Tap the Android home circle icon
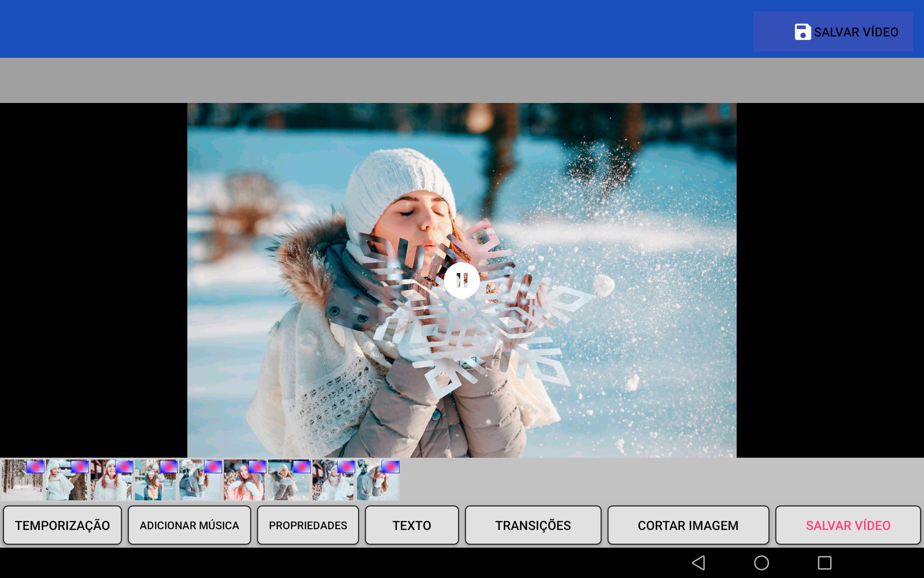 pyautogui.click(x=761, y=563)
